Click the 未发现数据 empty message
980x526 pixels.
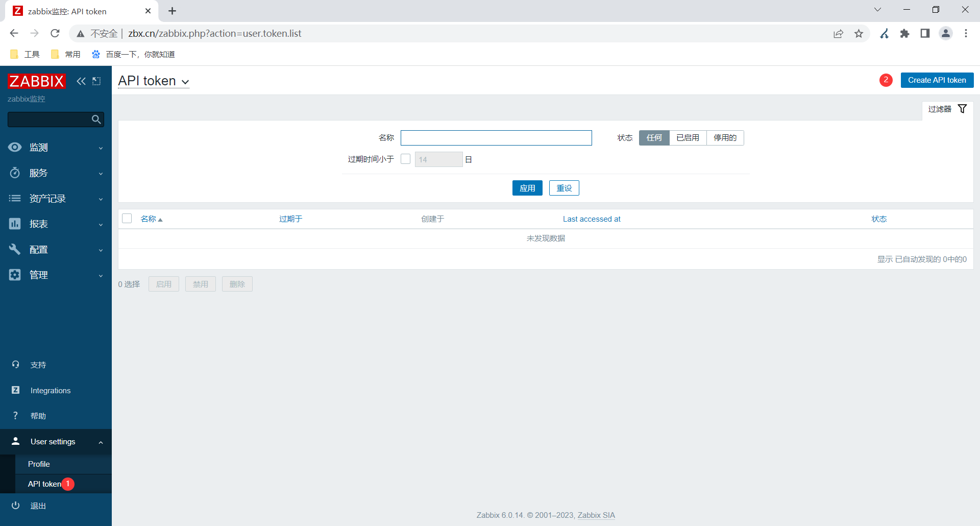[x=546, y=238]
